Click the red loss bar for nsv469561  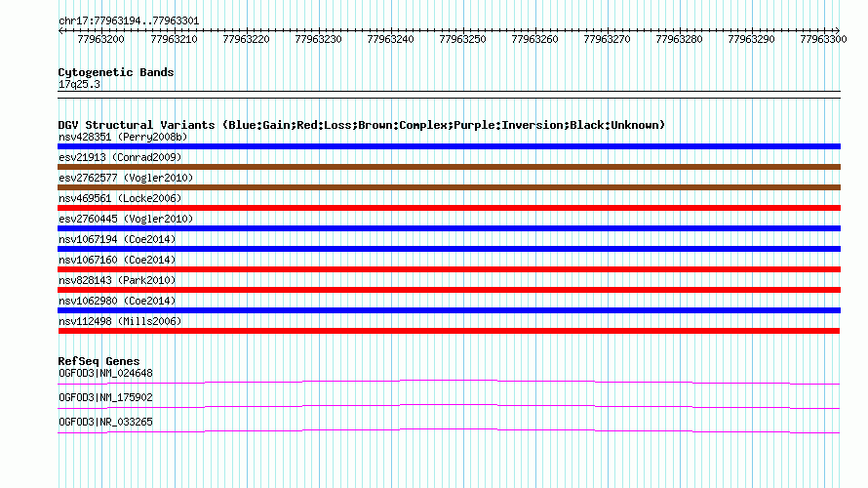(x=449, y=208)
